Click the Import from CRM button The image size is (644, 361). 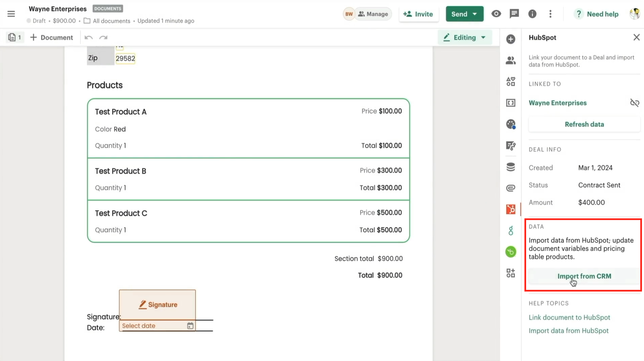click(x=584, y=276)
